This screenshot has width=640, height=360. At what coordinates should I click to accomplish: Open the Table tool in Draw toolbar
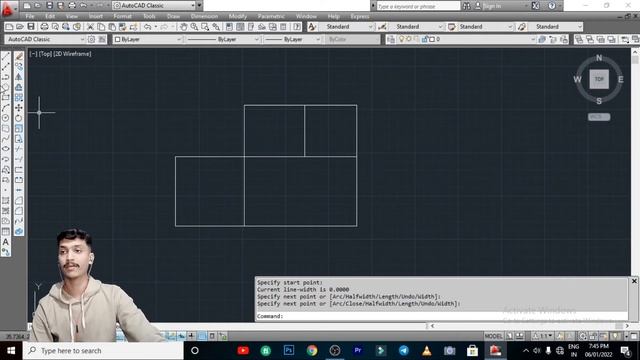tap(6, 231)
